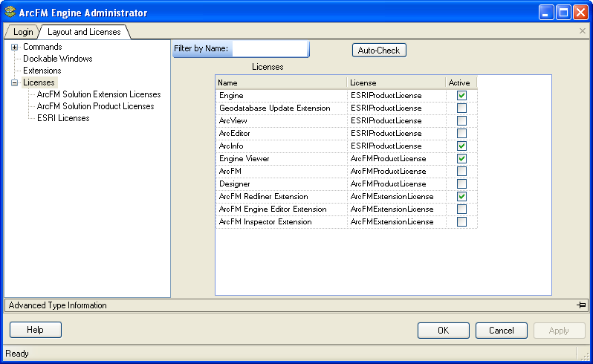
Task: Switch to the Login tab
Action: (23, 32)
